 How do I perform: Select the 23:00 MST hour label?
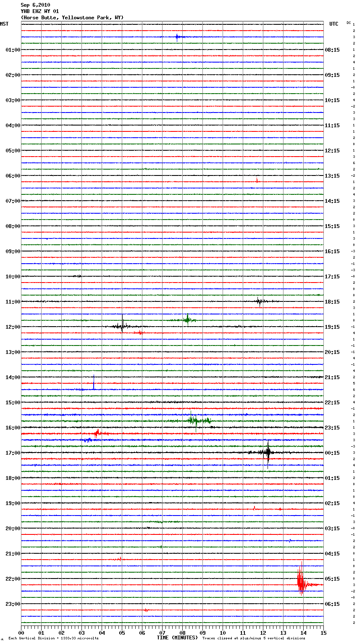point(13,604)
